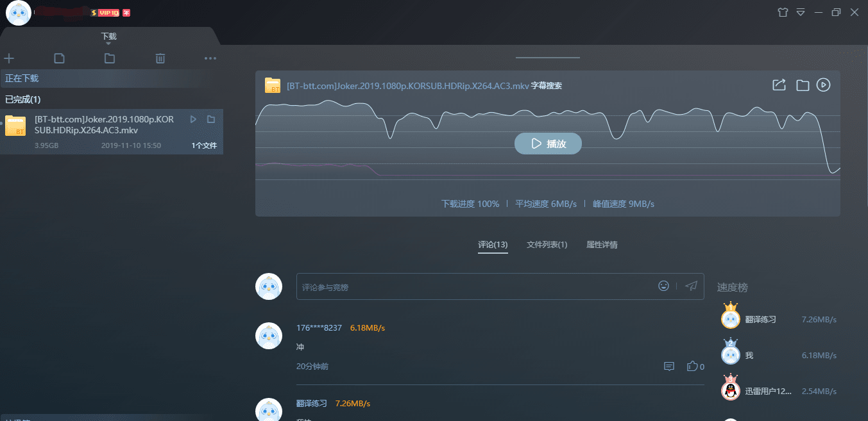The height and width of the screenshot is (421, 868).
Task: Send comment using paper plane icon
Action: [x=691, y=286]
